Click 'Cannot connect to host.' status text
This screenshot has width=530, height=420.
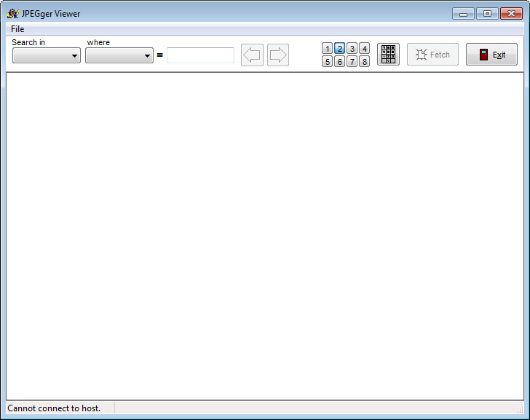point(54,408)
